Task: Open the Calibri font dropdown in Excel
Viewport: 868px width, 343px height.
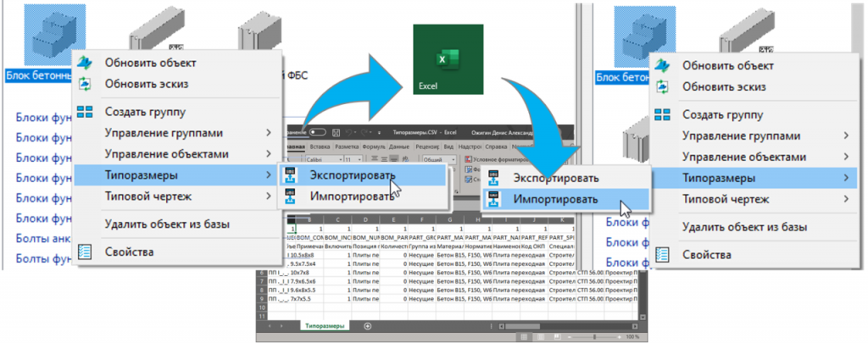Action: click(341, 159)
